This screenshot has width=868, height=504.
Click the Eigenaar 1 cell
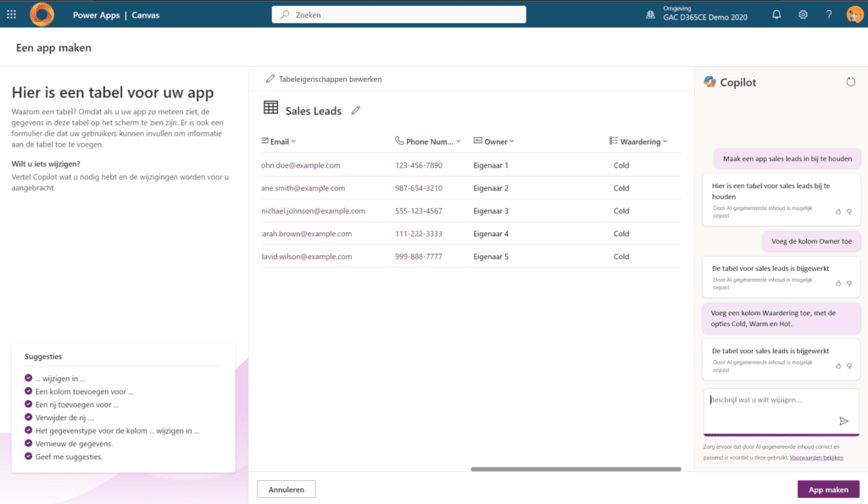click(x=491, y=165)
